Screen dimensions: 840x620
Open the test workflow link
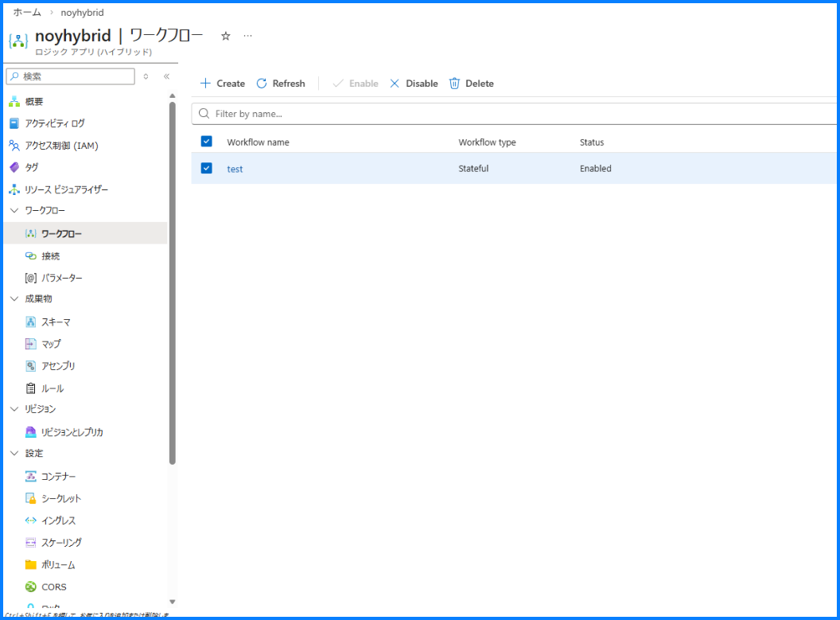pos(235,169)
